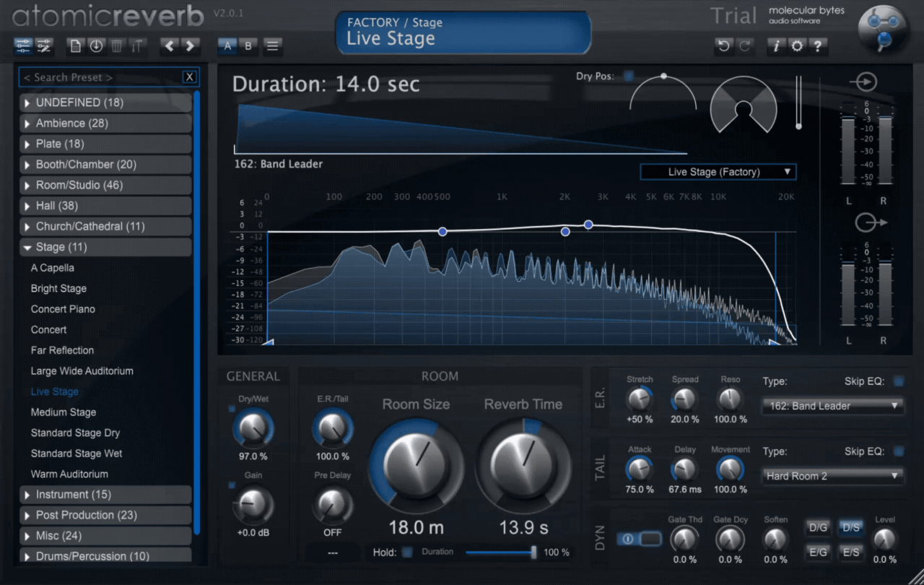Expand the UNDEFINED (18) category
Image resolution: width=924 pixels, height=585 pixels.
click(105, 103)
